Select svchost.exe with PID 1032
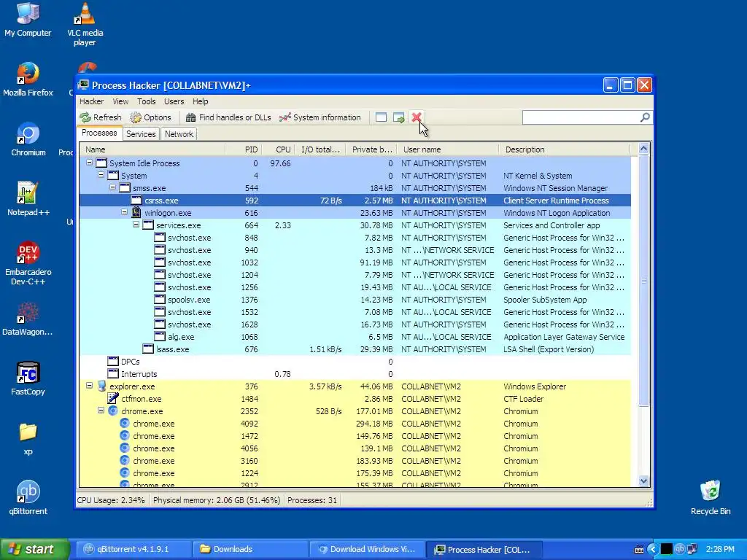The image size is (747, 560). (x=355, y=262)
